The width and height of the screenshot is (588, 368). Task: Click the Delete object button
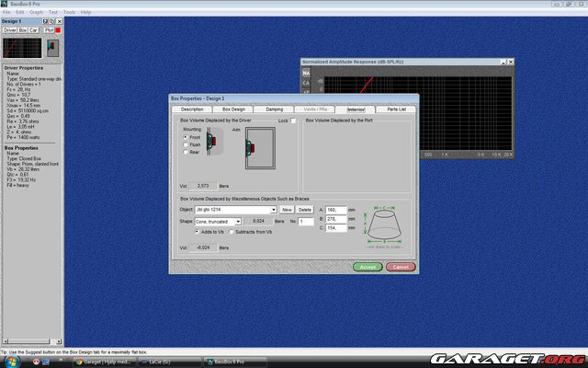point(304,210)
